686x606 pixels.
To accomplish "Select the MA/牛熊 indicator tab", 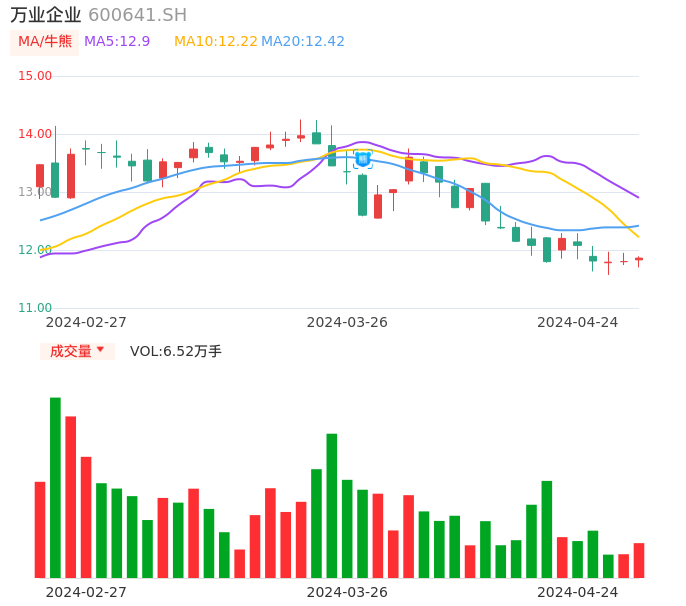I will 45,42.
